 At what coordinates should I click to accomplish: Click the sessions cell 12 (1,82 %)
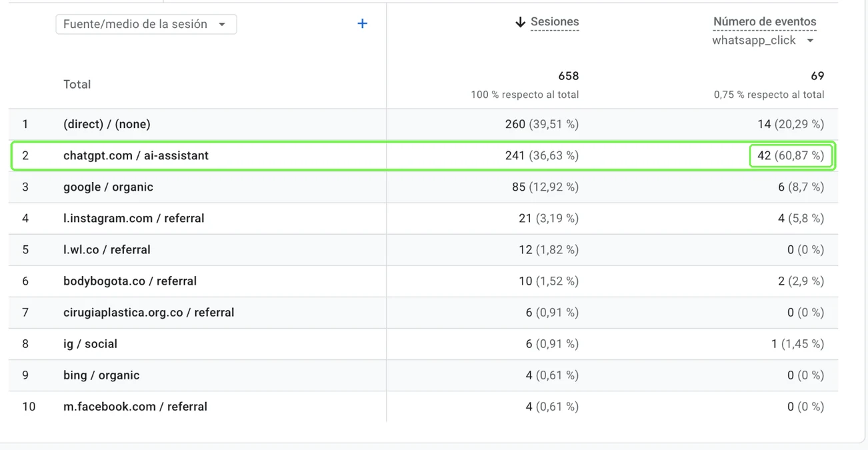(549, 249)
